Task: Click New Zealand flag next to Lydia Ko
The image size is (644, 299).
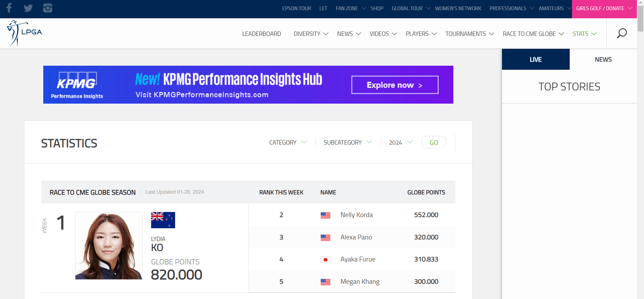Action: click(x=163, y=220)
